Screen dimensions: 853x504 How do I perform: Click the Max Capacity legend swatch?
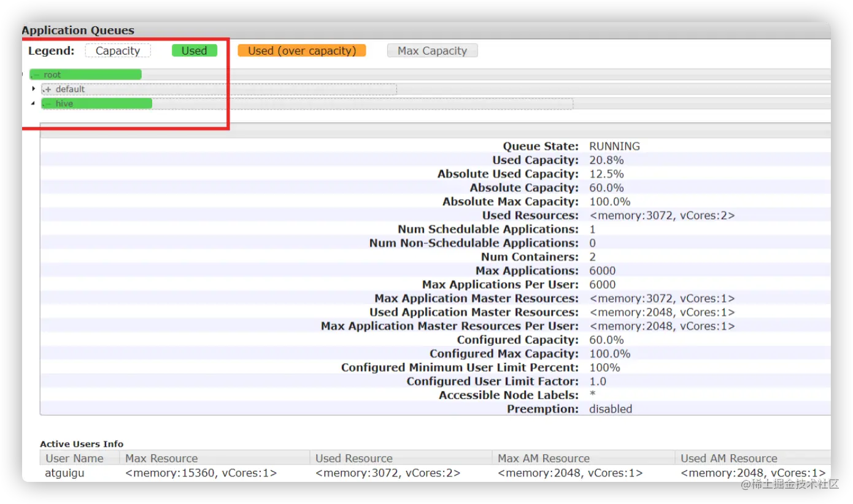pyautogui.click(x=433, y=51)
